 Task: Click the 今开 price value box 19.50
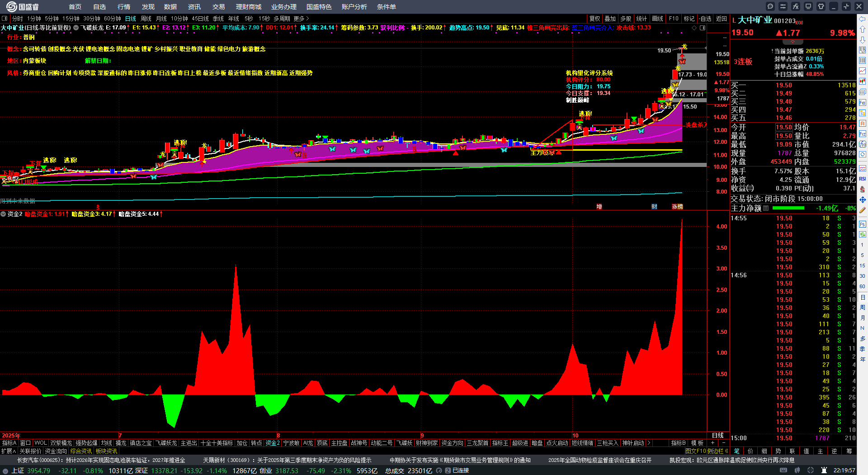point(784,128)
